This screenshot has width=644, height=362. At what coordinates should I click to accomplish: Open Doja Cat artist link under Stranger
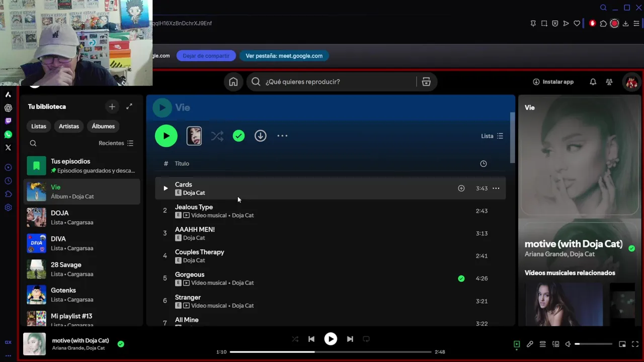point(243,306)
